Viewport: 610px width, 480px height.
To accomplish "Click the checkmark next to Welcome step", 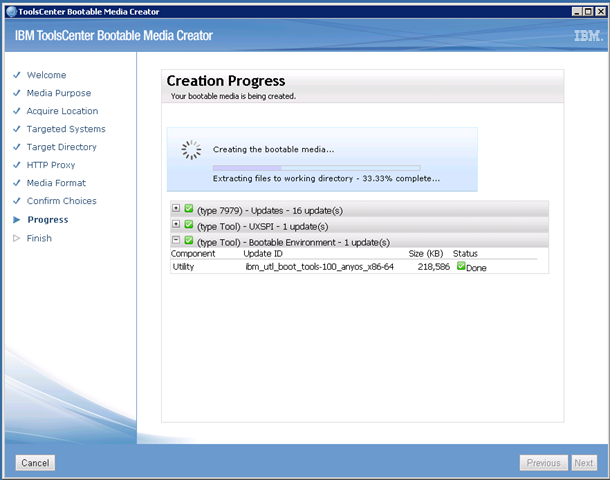I will 16,75.
